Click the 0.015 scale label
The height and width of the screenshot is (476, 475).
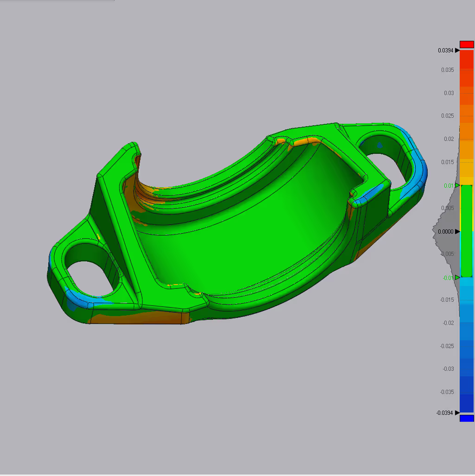point(447,162)
